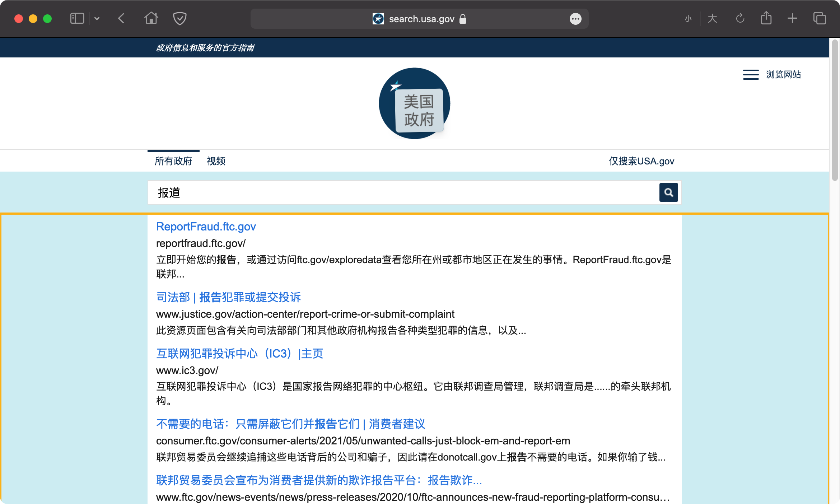840x504 pixels.
Task: Open a new tab with plus icon
Action: [x=792, y=18]
